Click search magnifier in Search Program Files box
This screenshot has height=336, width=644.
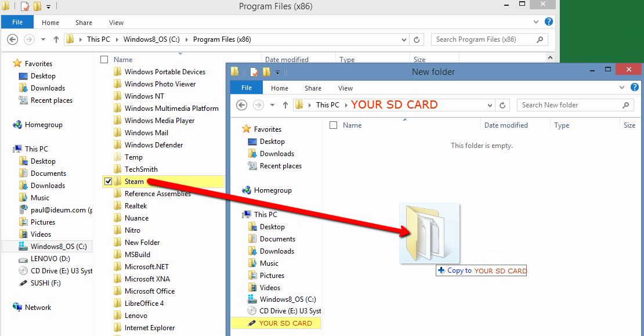pyautogui.click(x=540, y=39)
